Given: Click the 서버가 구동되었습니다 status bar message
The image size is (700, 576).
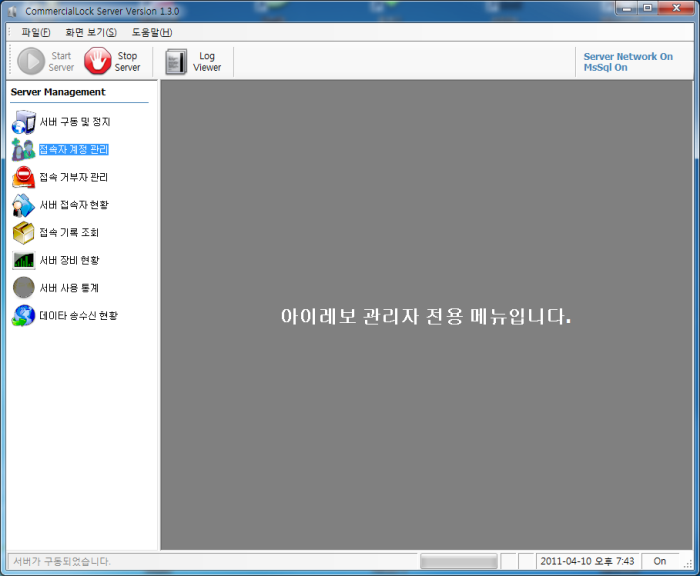Looking at the screenshot, I should coord(62,561).
